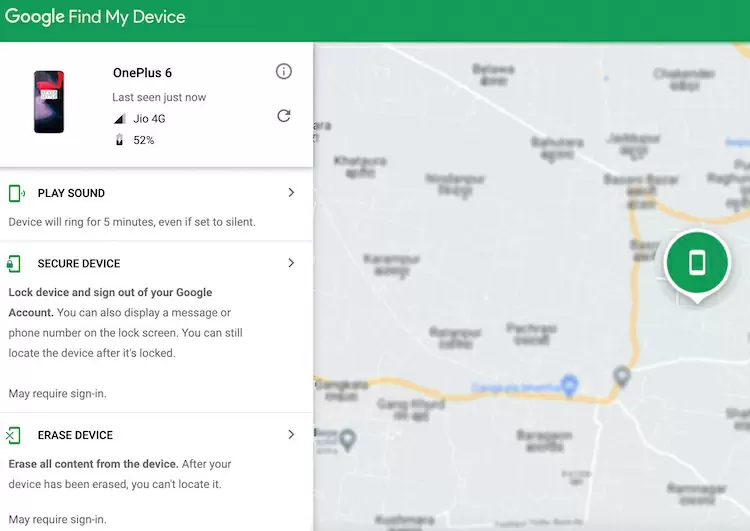Expand Play Sound chevron
Image resolution: width=750 pixels, height=531 pixels.
click(x=291, y=192)
